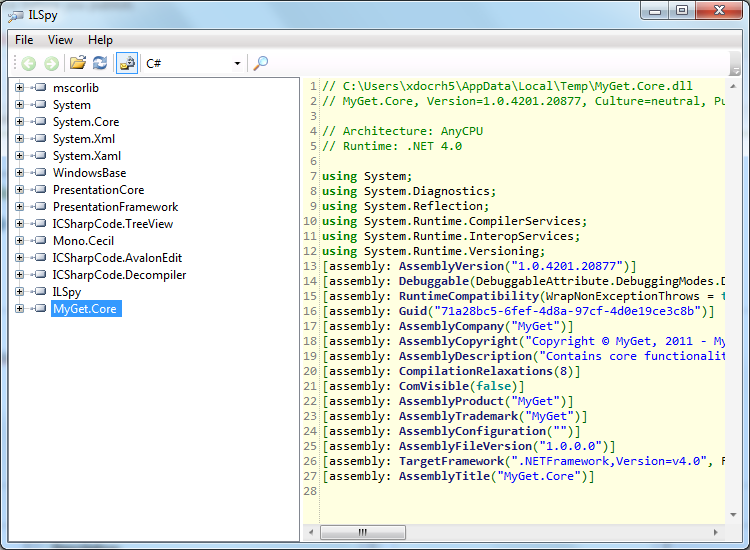Expand the System assembly node

click(19, 105)
